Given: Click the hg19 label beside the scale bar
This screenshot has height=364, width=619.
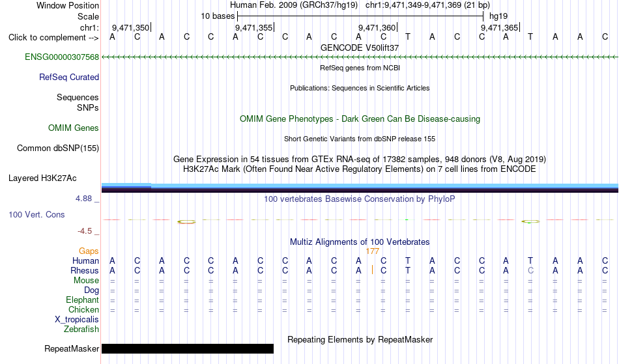Looking at the screenshot, I should click(x=498, y=16).
